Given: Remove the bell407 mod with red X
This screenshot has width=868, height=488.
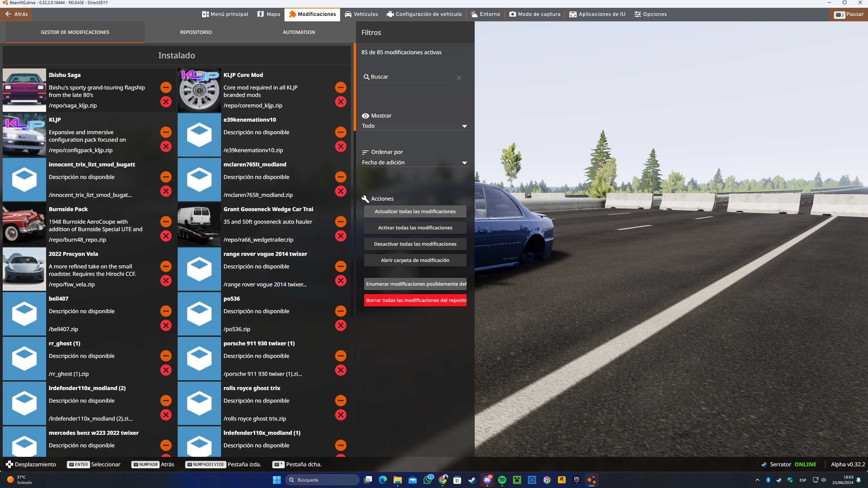Looking at the screenshot, I should coord(166,325).
